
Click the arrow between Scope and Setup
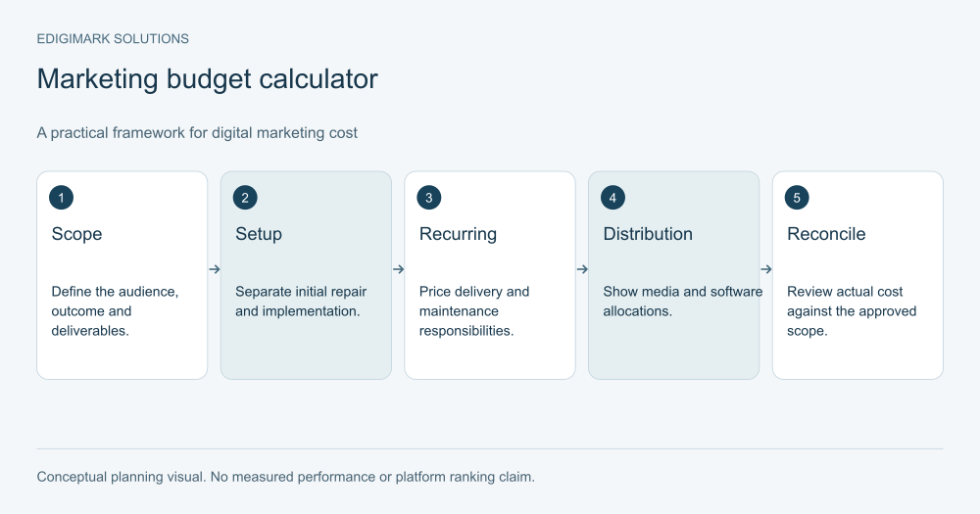click(x=215, y=269)
